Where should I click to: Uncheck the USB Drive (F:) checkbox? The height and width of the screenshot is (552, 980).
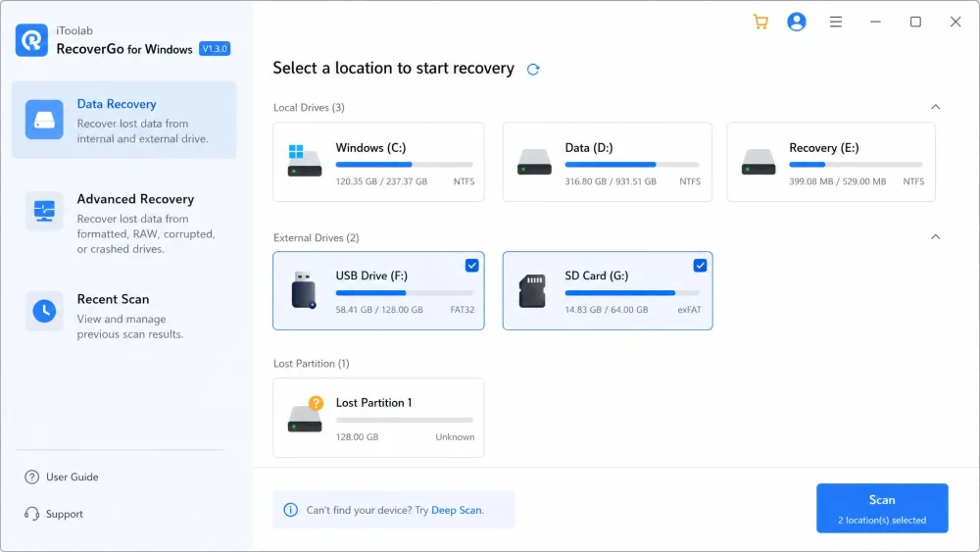[472, 266]
